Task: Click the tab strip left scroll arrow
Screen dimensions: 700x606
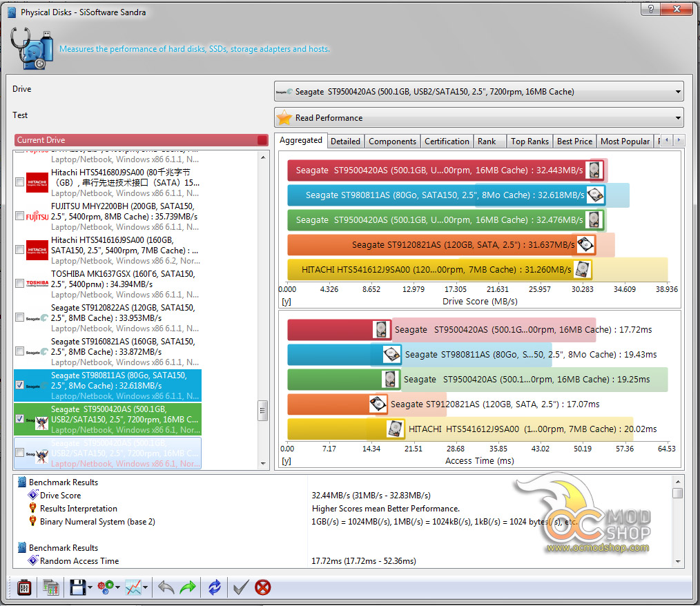Action: pyautogui.click(x=666, y=140)
